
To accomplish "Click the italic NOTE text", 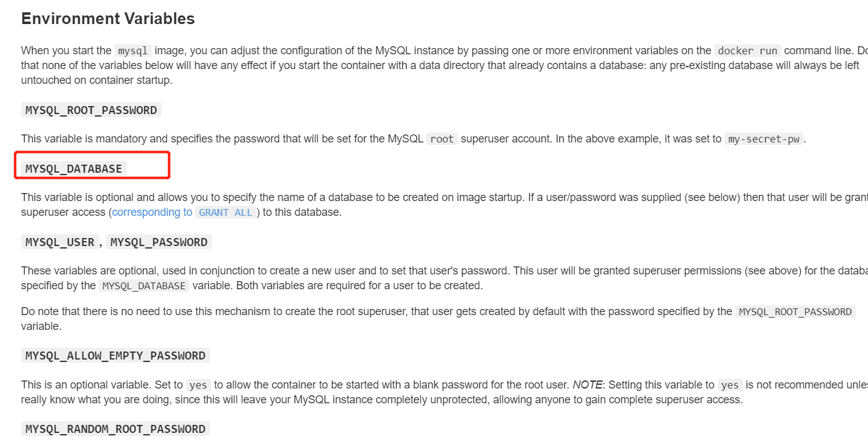I will [x=587, y=385].
